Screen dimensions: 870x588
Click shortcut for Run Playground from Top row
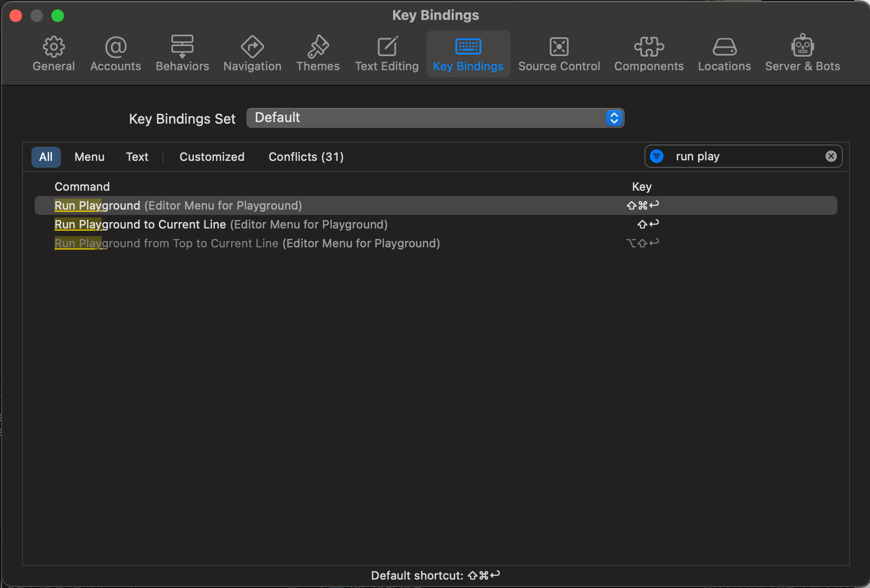pos(643,243)
